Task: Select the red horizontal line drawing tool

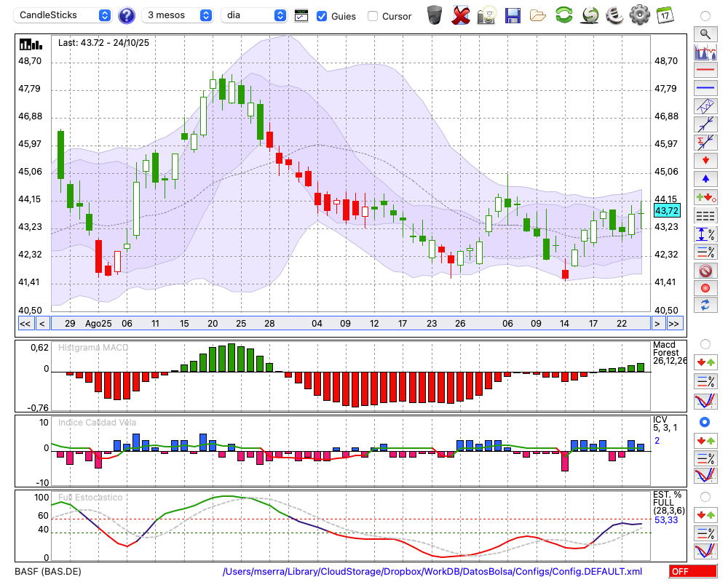Action: click(705, 70)
